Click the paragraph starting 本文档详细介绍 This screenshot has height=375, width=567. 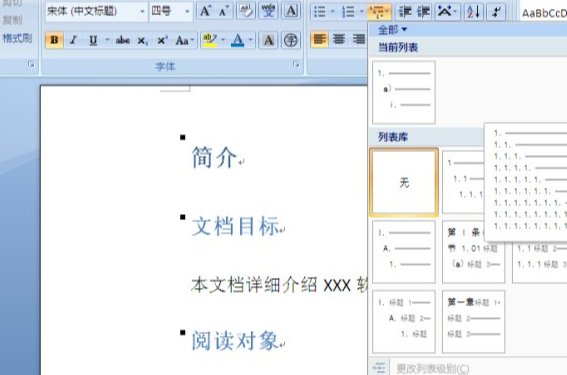pos(279,285)
